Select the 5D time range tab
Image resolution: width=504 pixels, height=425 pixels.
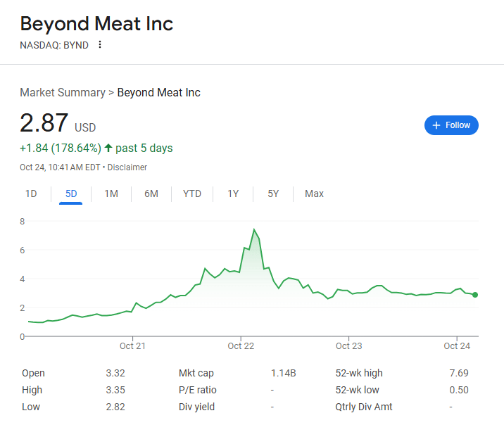[x=71, y=194]
